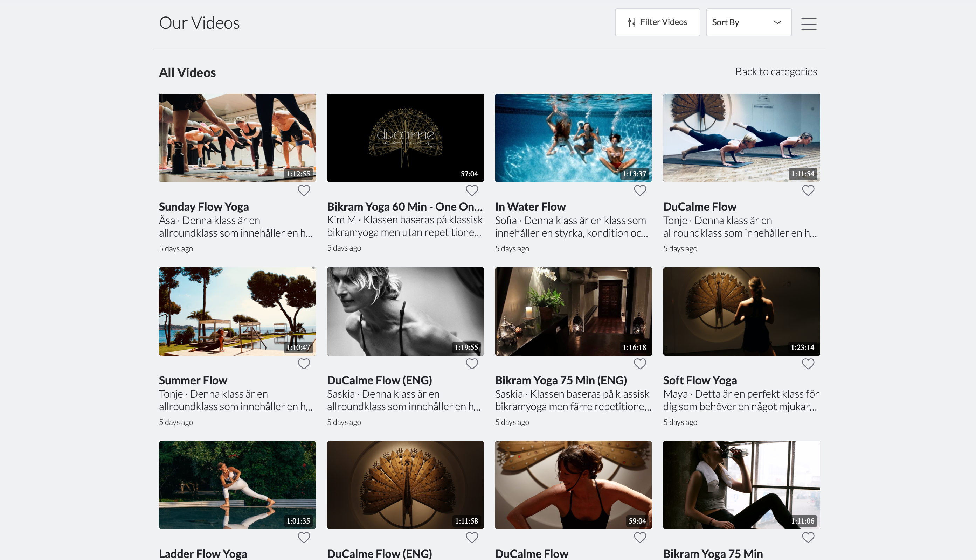Go Back to categories
This screenshot has height=560, width=976.
[776, 71]
